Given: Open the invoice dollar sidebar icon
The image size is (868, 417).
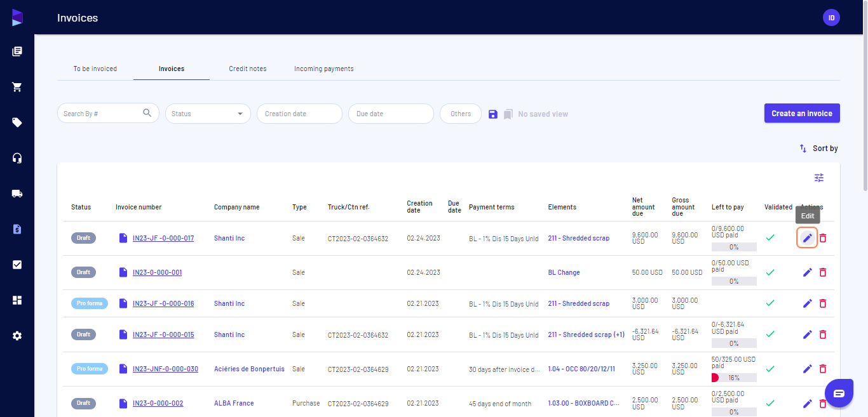Looking at the screenshot, I should click(x=17, y=229).
